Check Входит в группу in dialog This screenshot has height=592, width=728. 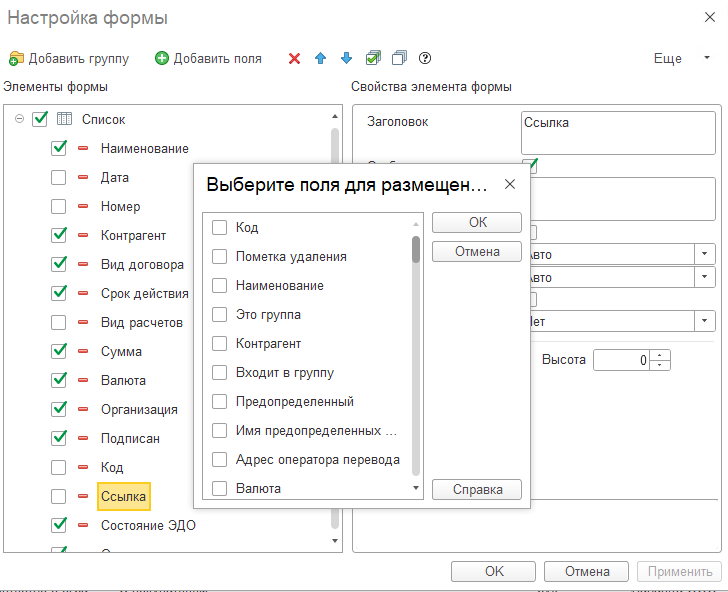219,372
